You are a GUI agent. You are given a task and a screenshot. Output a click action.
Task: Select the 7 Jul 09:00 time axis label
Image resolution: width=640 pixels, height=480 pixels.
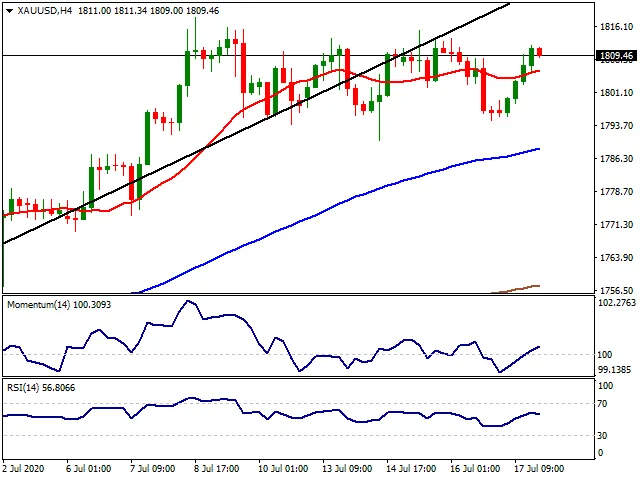click(152, 469)
